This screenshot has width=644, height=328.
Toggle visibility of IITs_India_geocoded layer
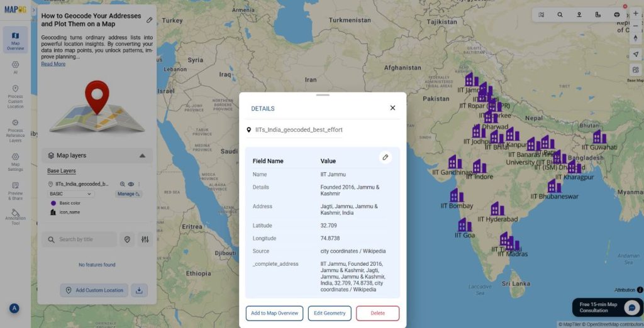(131, 184)
